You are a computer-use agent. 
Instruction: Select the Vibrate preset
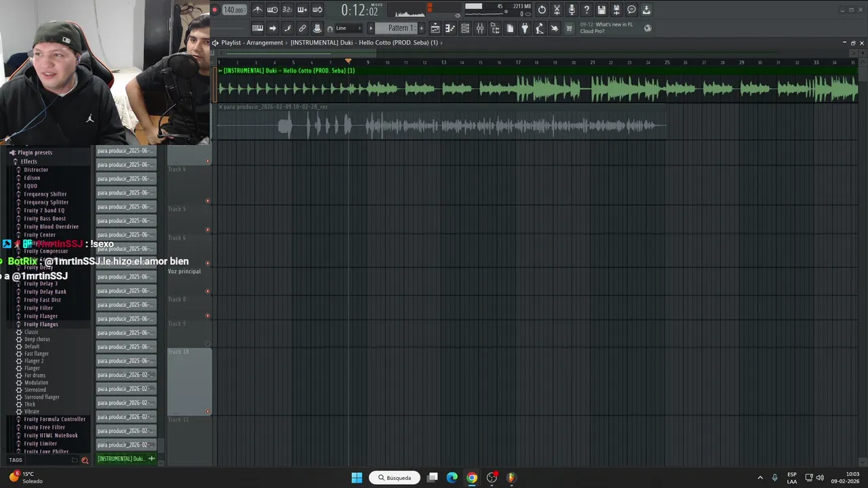point(31,411)
